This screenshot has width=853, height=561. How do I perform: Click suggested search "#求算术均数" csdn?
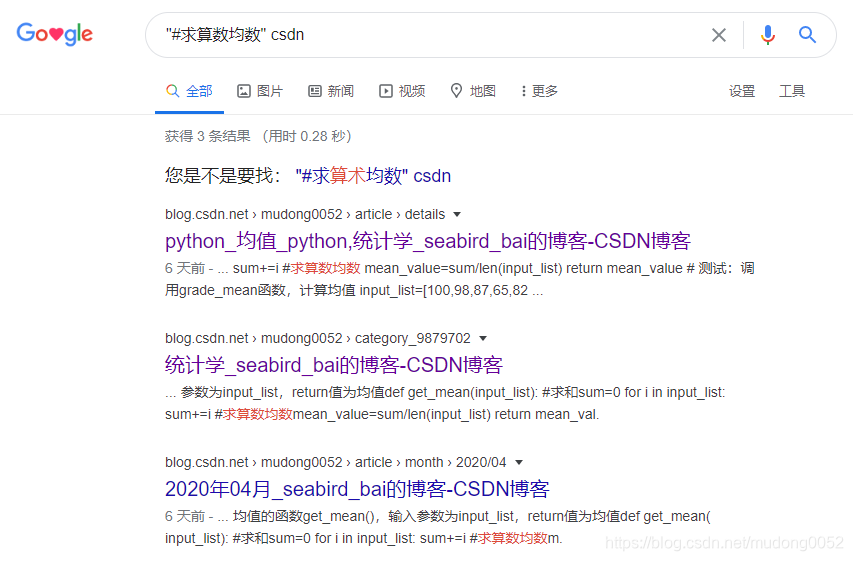point(373,176)
